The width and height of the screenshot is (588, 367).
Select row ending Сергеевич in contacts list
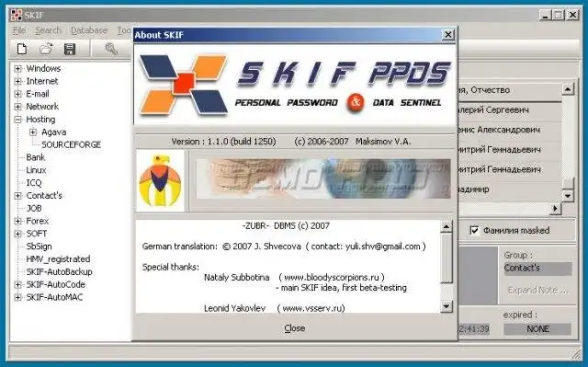point(509,110)
